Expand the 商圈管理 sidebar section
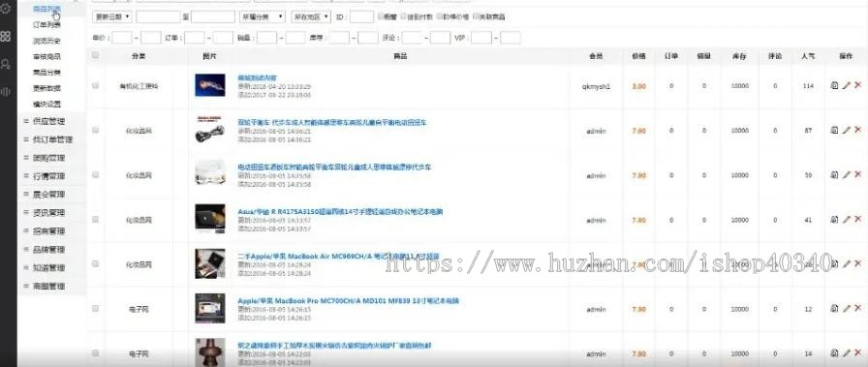868x367 pixels. 48,286
